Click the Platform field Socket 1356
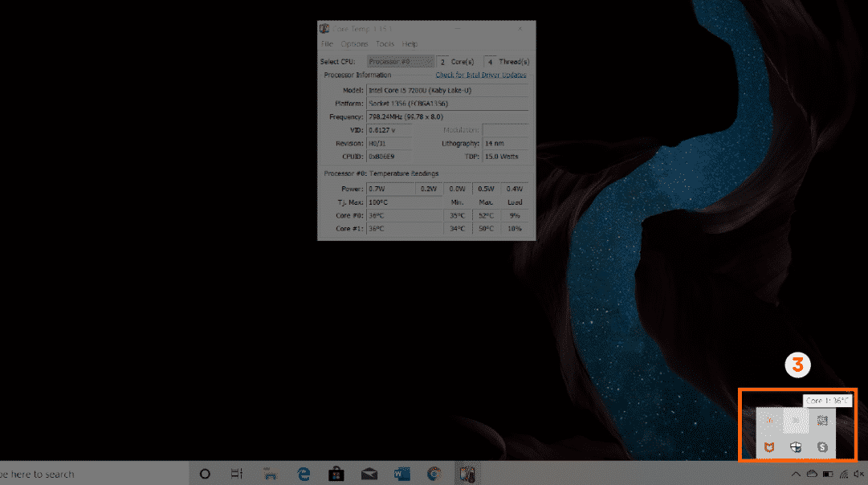This screenshot has width=868, height=485. (x=447, y=104)
